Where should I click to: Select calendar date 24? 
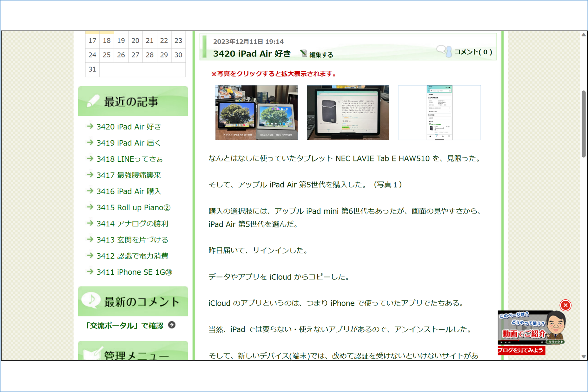click(92, 55)
